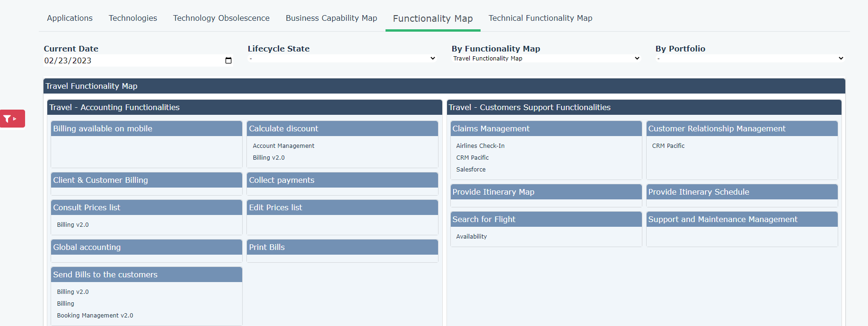Open Booking Management v2.0 link

coord(95,316)
